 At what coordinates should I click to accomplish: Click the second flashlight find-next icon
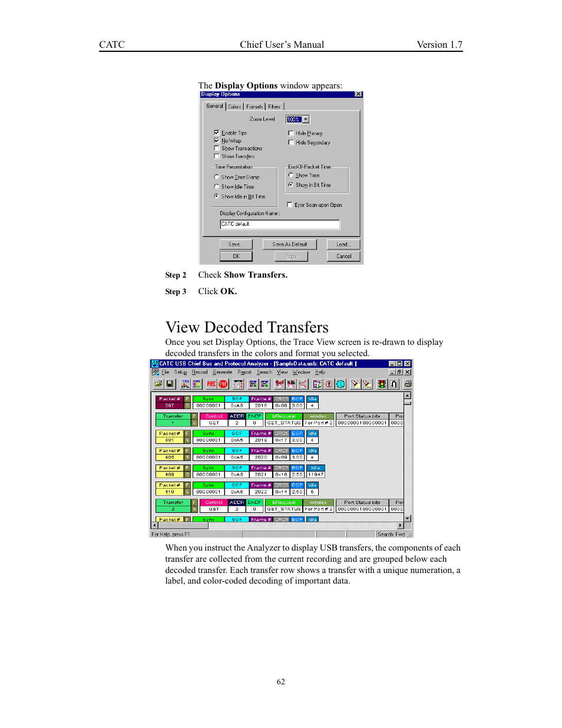click(367, 384)
